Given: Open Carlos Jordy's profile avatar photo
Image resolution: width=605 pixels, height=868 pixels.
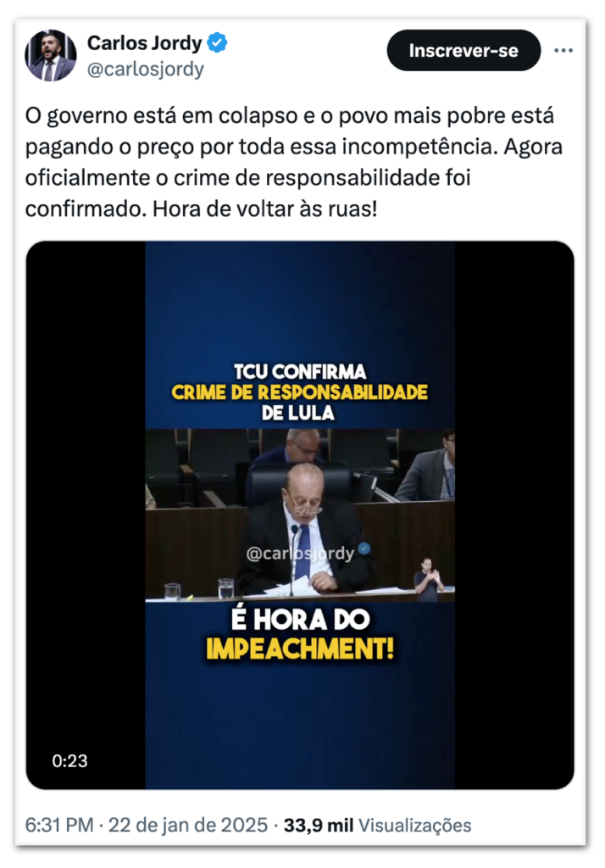Looking at the screenshot, I should point(50,55).
